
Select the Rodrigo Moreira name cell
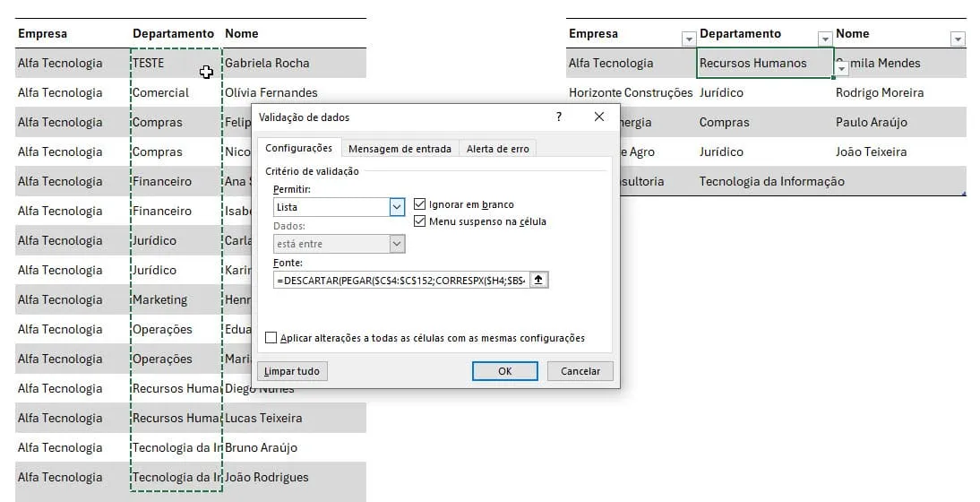pyautogui.click(x=900, y=92)
